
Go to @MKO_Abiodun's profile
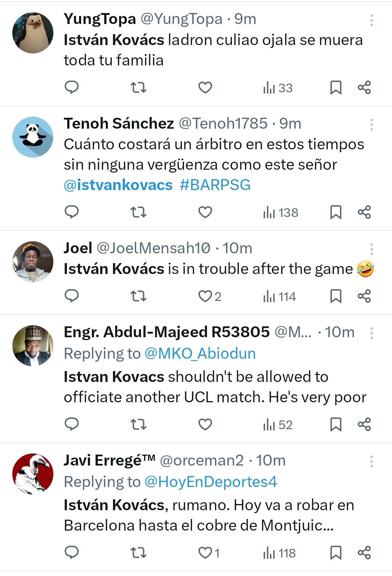coord(200,353)
